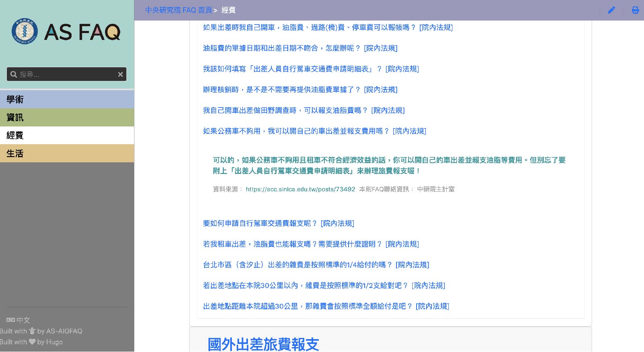Screen dimensions: 644x352
Task: Expand question 30公里以內雜費1/2
Action: 324,286
